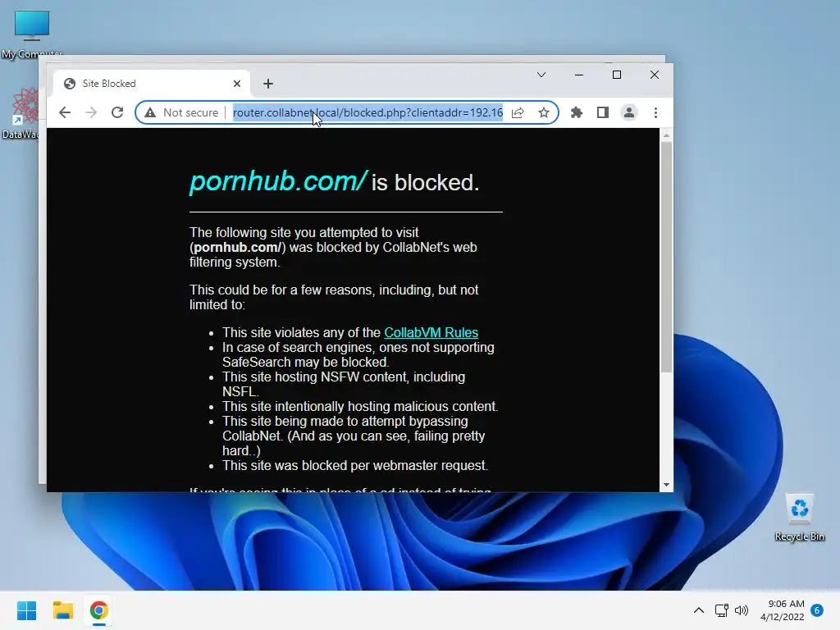Select the DataWa desktop shortcut
The width and height of the screenshot is (840, 630).
[21, 113]
